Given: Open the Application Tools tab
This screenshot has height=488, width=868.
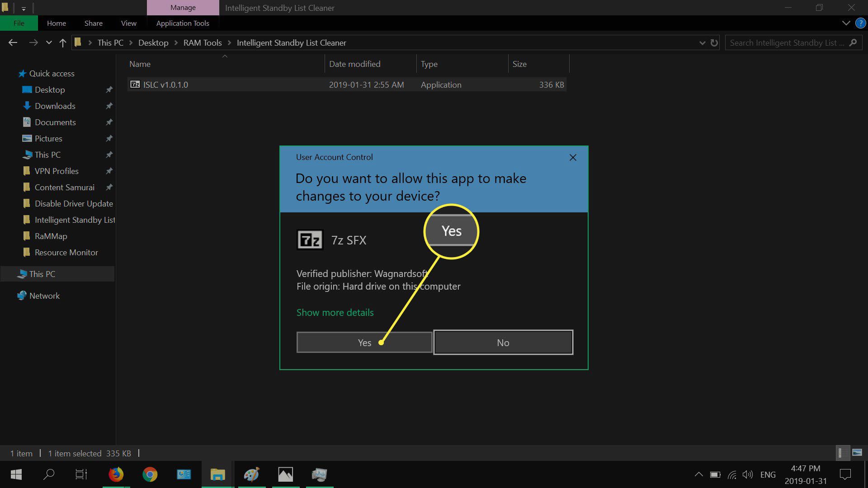Looking at the screenshot, I should coord(183,23).
